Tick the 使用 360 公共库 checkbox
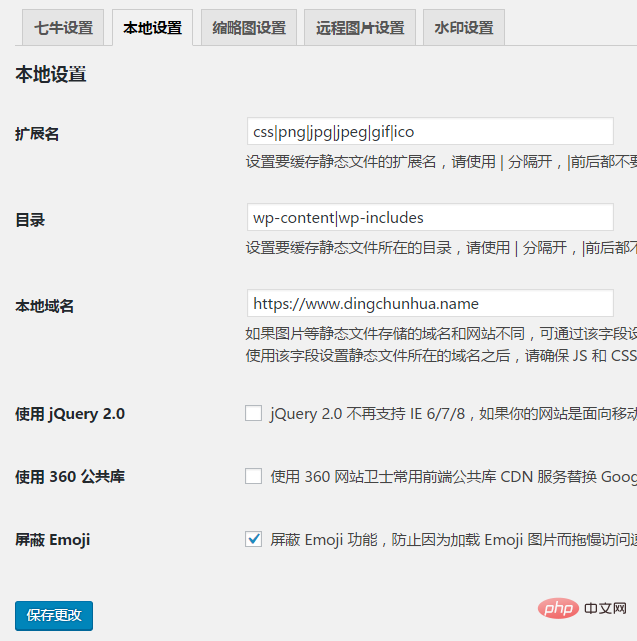The width and height of the screenshot is (637, 641). (253, 476)
